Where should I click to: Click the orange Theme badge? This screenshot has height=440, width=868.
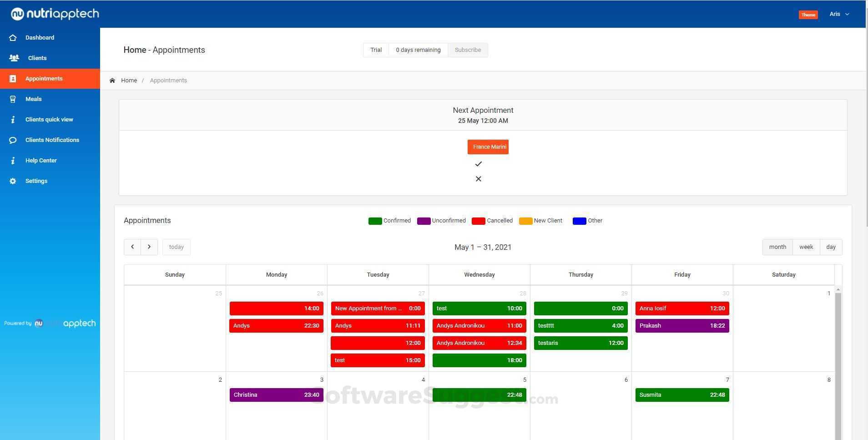coord(808,15)
